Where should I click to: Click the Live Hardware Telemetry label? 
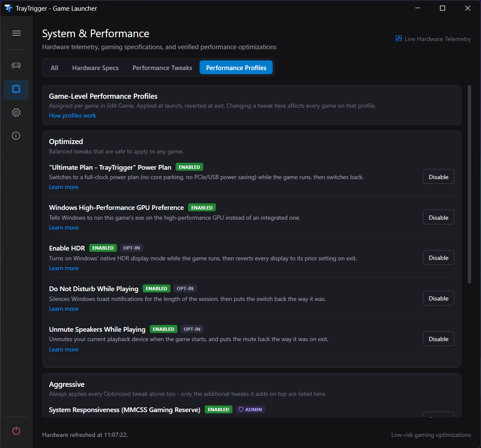[x=437, y=39]
